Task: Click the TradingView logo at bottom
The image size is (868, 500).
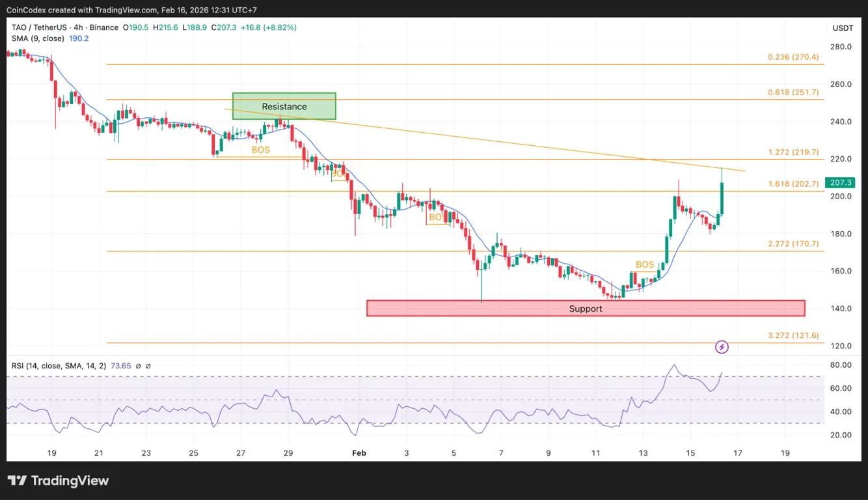Action: pos(58,481)
